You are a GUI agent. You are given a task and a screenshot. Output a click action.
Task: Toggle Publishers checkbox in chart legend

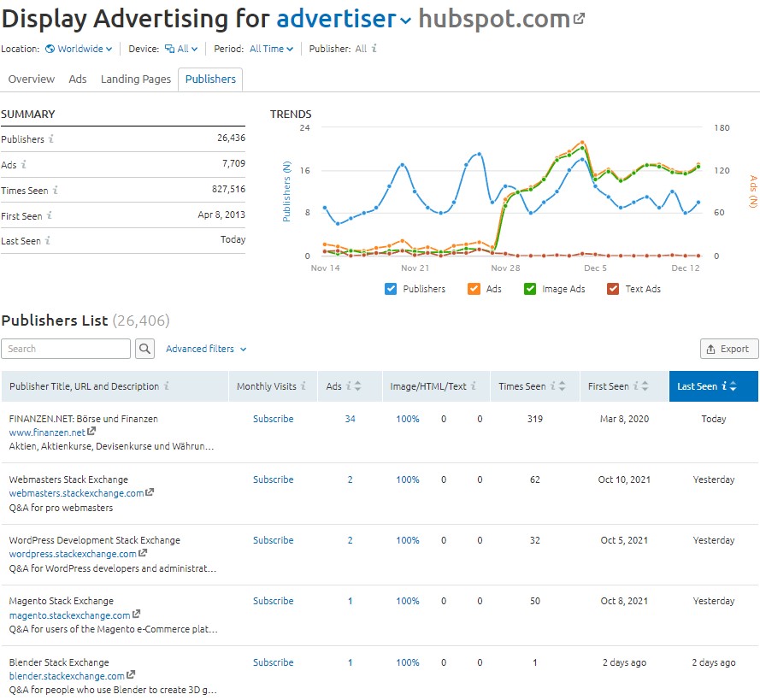[391, 289]
